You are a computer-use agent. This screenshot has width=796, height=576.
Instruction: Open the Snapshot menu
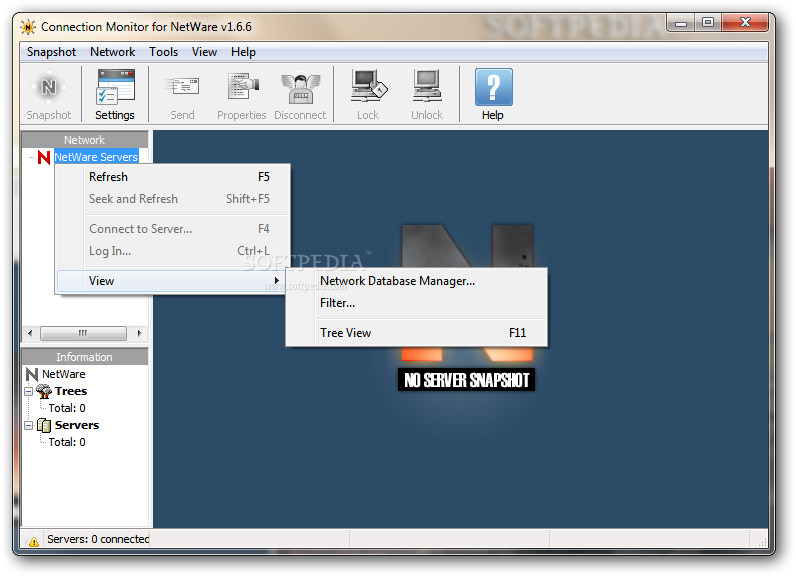(51, 52)
